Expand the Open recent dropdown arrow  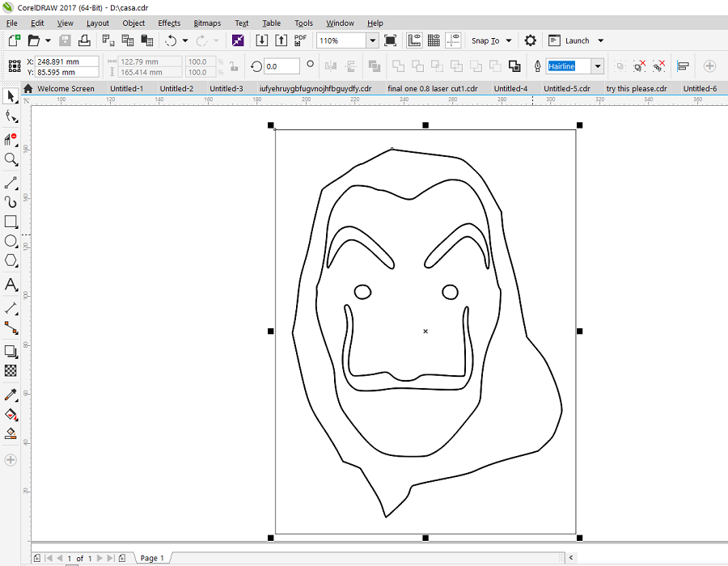click(48, 40)
